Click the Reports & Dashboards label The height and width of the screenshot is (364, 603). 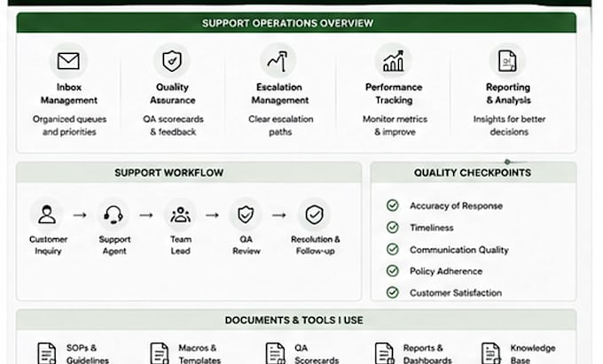click(427, 354)
